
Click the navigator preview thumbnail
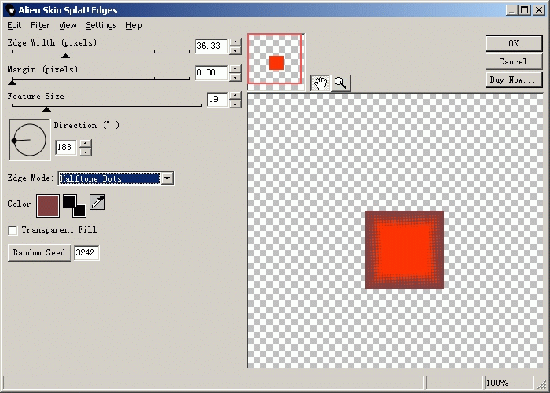[275, 59]
